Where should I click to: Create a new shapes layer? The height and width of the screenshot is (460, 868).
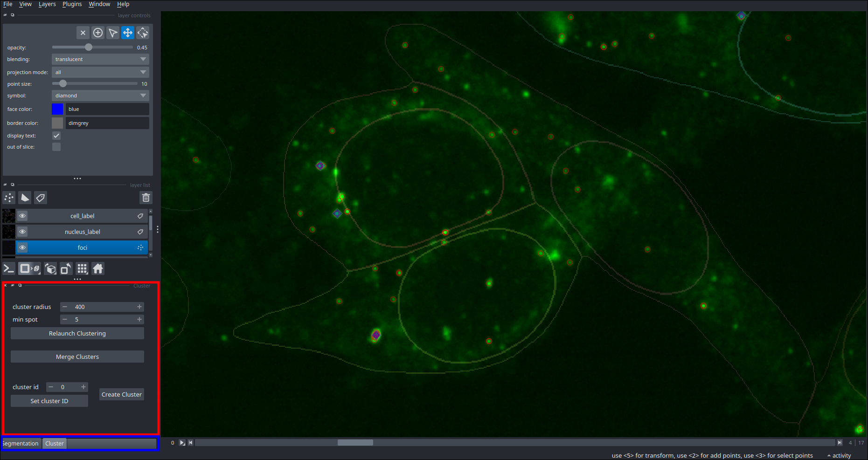[25, 198]
